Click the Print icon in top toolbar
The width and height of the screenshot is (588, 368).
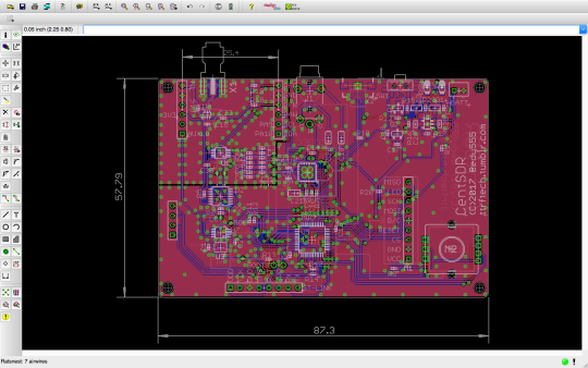pos(34,6)
